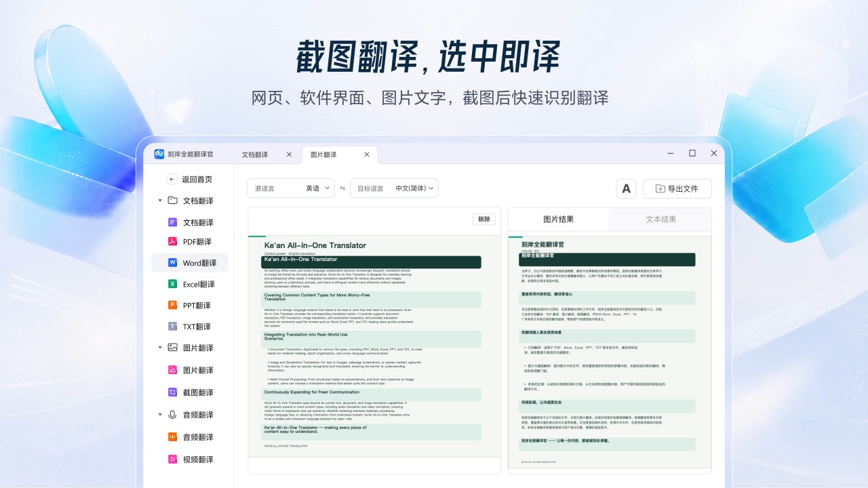Select the orange PPT翻译 icon

point(172,305)
